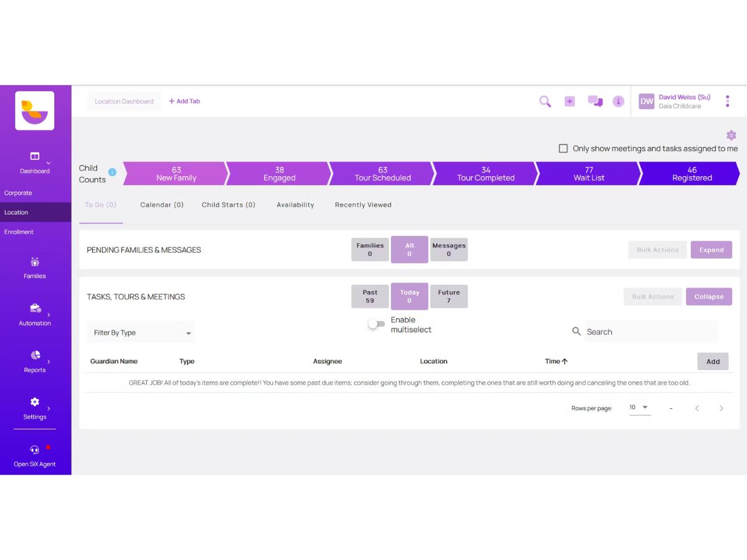The image size is (747, 560).
Task: Click the 46 Registered stage
Action: coord(691,174)
